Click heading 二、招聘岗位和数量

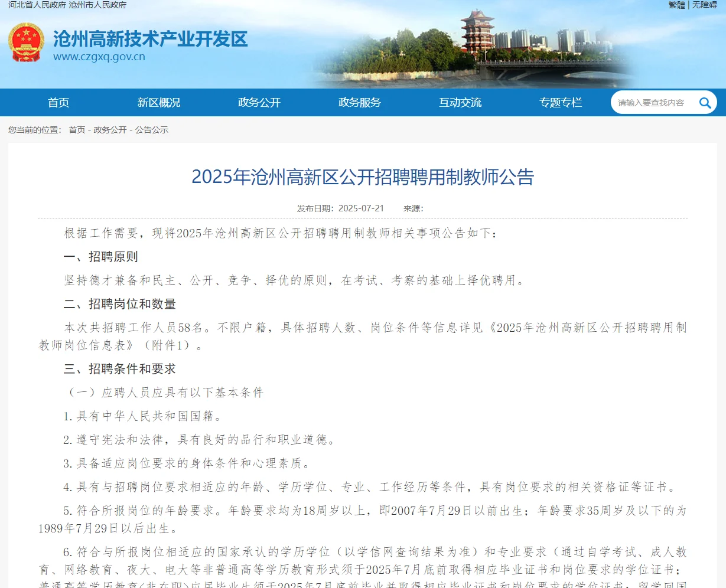coord(120,304)
